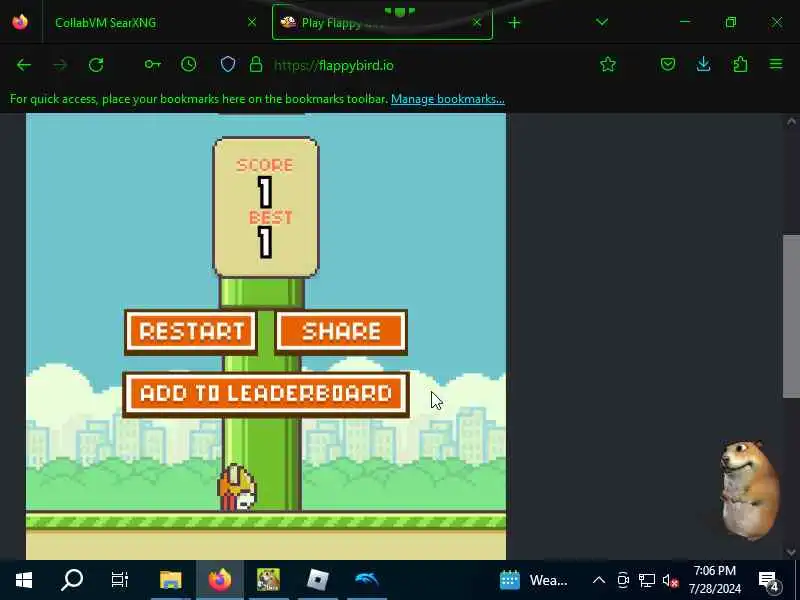Screen dimensions: 800x600
Task: Close the CollabVM SearXNG tab
Action: coord(252,22)
